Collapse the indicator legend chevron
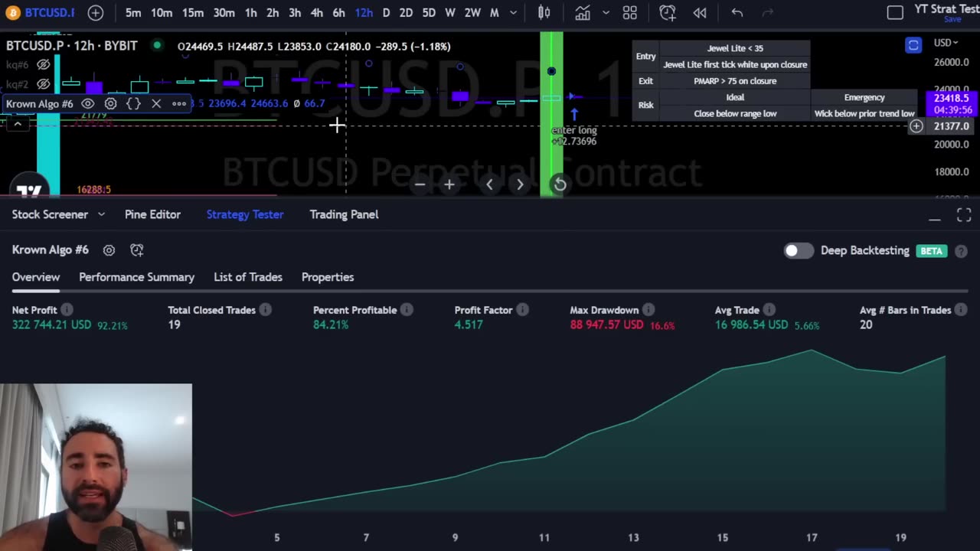The height and width of the screenshot is (551, 980). point(18,123)
